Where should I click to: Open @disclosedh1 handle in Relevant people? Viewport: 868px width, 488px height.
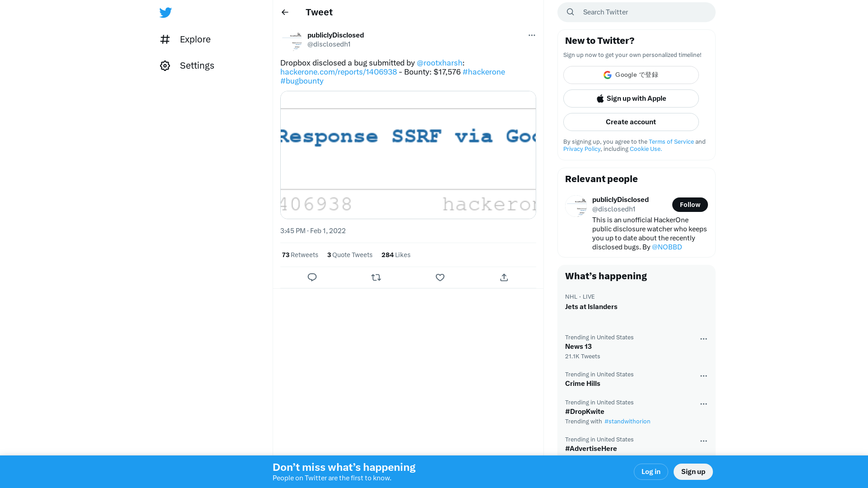[614, 209]
